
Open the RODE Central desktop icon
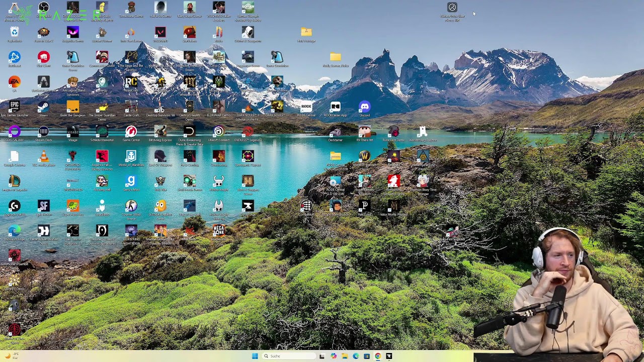(306, 106)
